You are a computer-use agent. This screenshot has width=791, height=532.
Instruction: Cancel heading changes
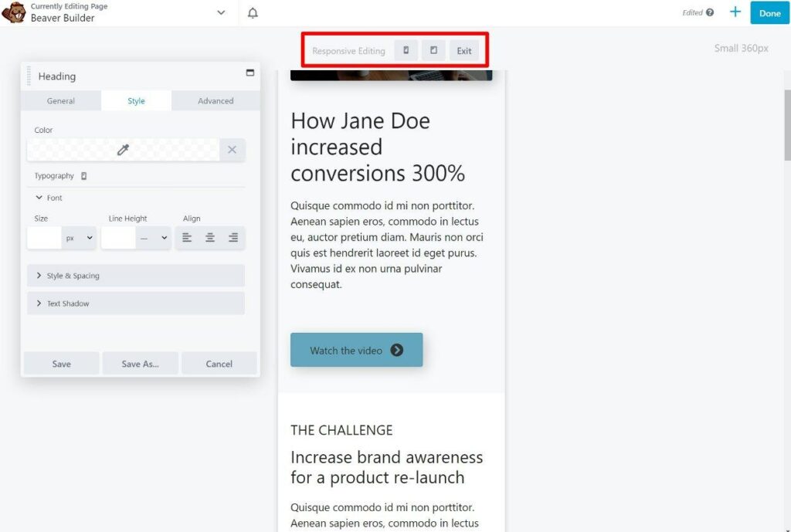pyautogui.click(x=219, y=364)
